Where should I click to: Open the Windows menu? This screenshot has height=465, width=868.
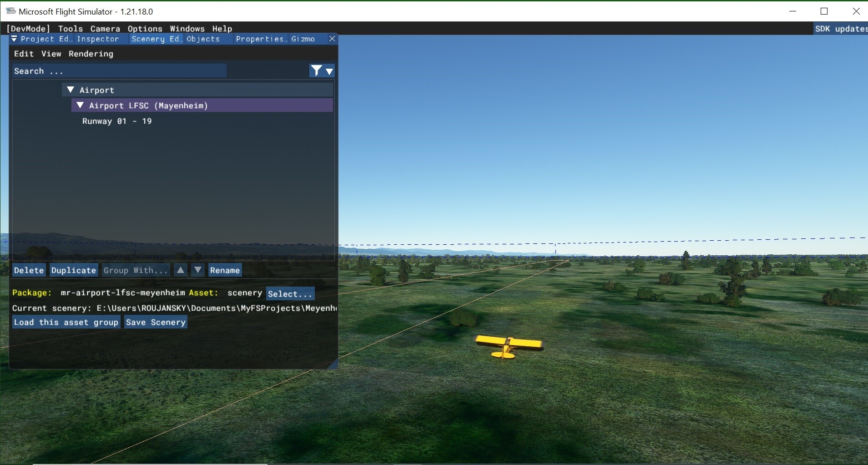point(187,29)
